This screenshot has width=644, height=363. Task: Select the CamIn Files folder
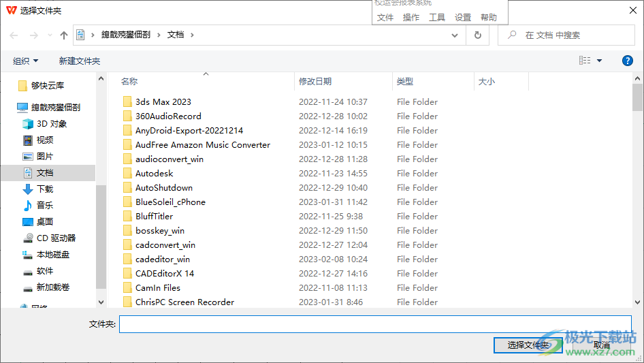[158, 288]
